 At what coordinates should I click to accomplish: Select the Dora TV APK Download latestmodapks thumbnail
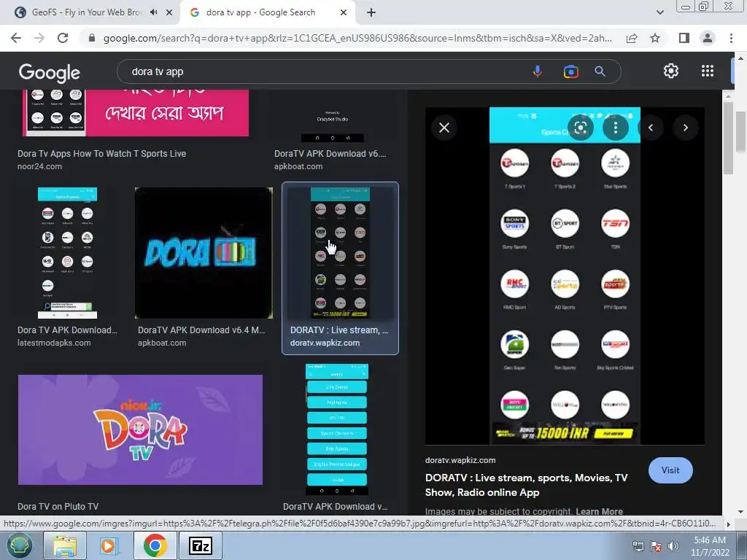pos(67,253)
